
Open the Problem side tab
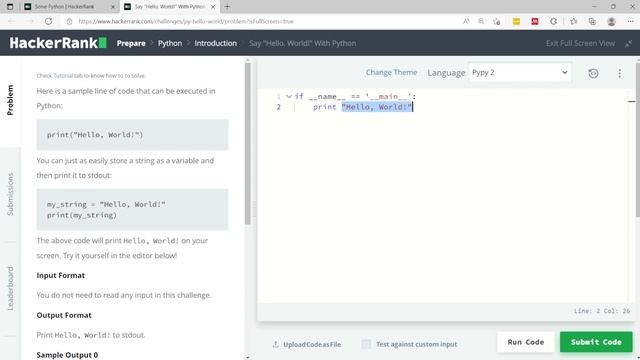pos(10,100)
